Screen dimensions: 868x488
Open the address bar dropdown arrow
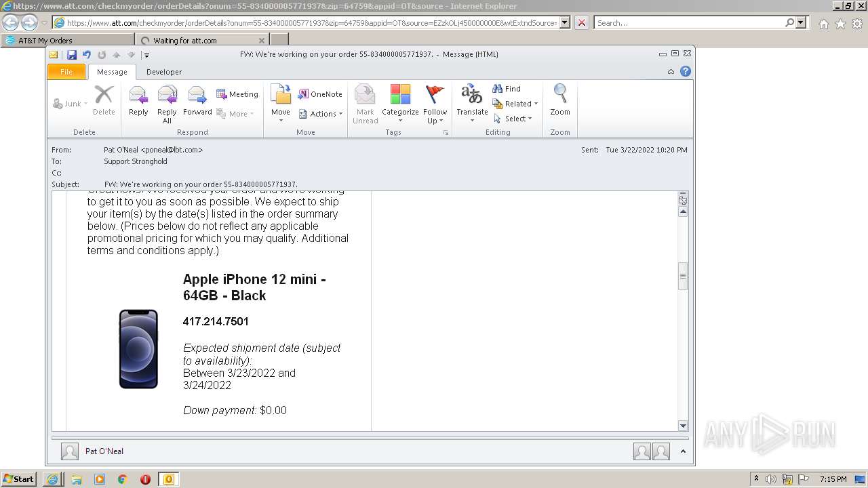pos(565,22)
